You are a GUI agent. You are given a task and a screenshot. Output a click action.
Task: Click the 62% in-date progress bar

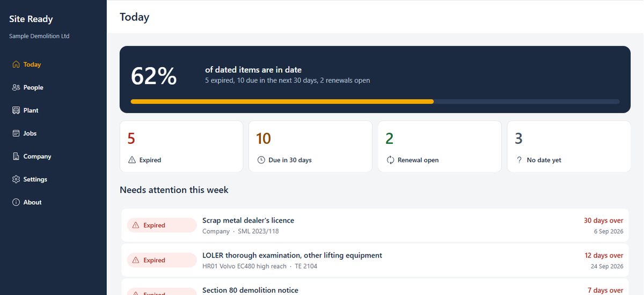pyautogui.click(x=375, y=101)
